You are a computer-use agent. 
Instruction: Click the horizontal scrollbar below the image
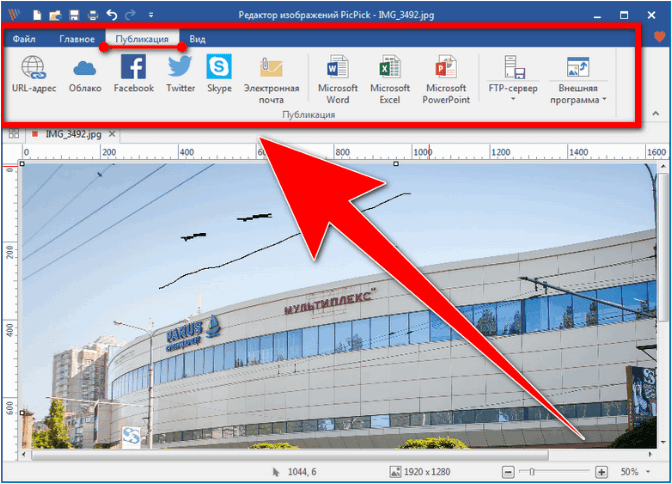tap(300, 454)
